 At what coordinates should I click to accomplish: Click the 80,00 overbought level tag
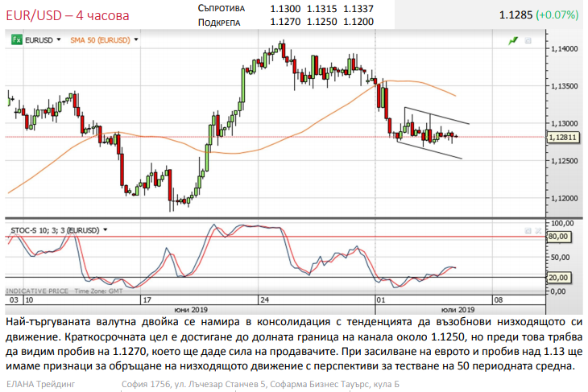click(x=558, y=237)
